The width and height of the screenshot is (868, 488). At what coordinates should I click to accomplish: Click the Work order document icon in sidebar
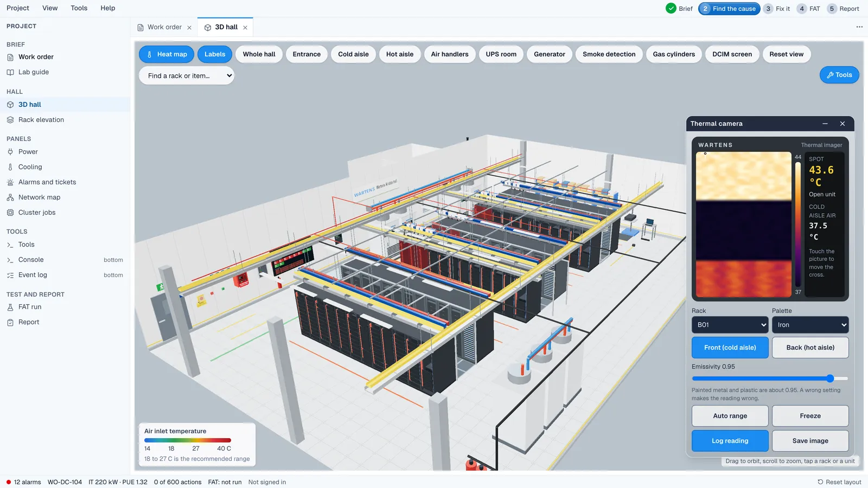tap(10, 57)
